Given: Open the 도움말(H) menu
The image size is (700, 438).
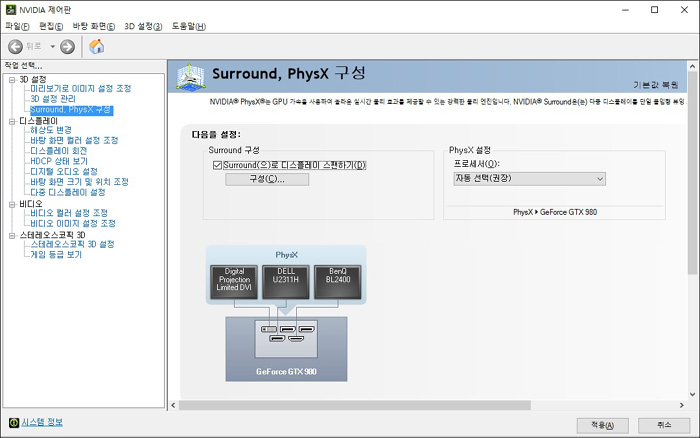Looking at the screenshot, I should pos(189,26).
